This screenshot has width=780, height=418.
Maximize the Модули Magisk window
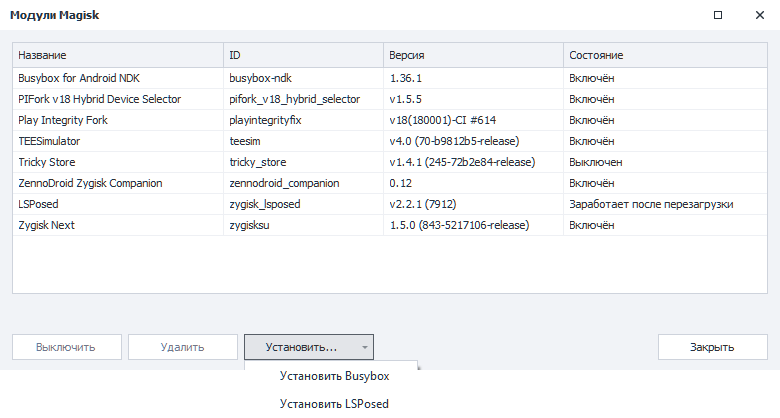[718, 15]
